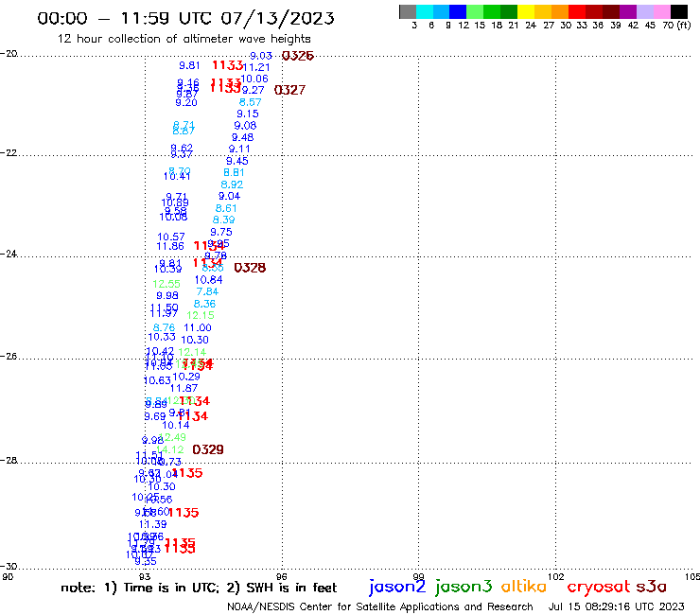
Task: Click the 'jason3' satellite label
Action: coord(464,587)
